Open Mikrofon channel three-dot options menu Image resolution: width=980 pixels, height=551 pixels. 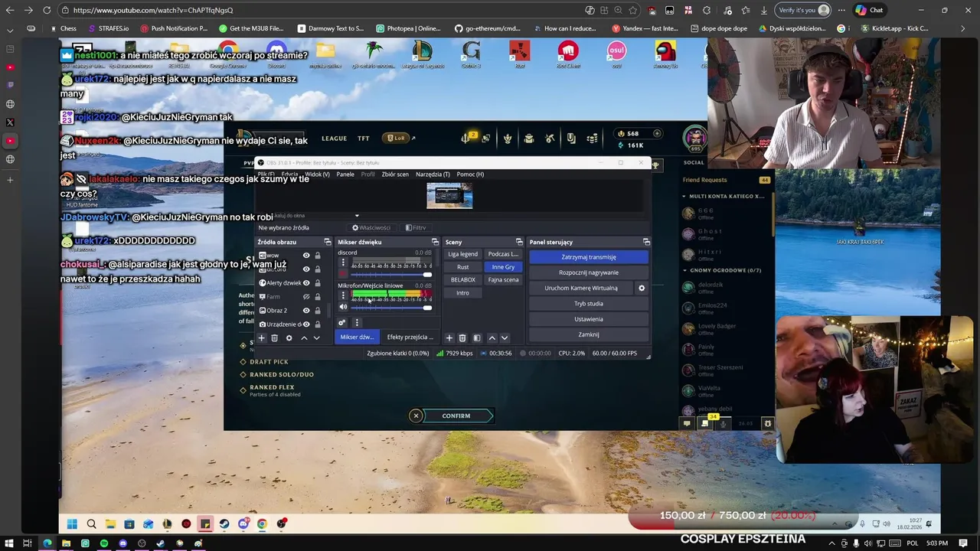click(343, 295)
